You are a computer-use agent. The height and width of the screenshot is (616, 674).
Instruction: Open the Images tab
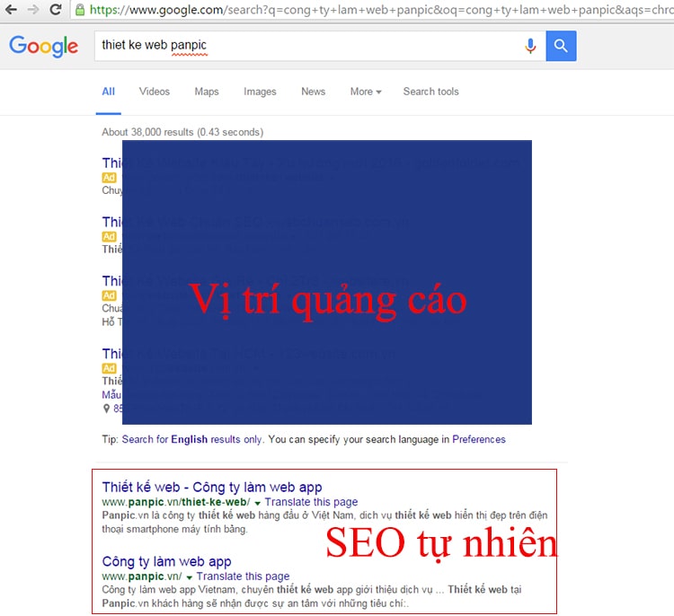[260, 92]
